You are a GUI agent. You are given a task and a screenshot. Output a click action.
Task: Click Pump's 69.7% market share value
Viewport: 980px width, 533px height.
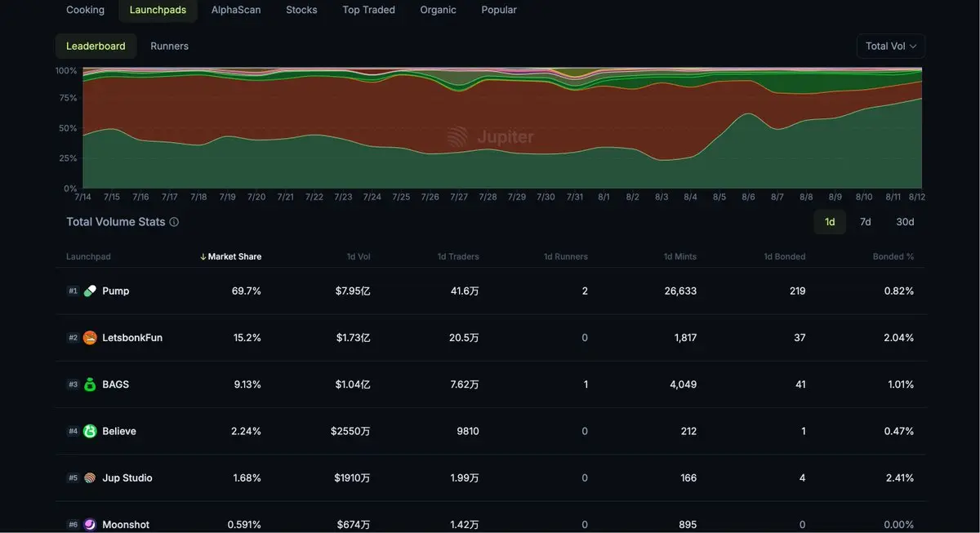[247, 291]
